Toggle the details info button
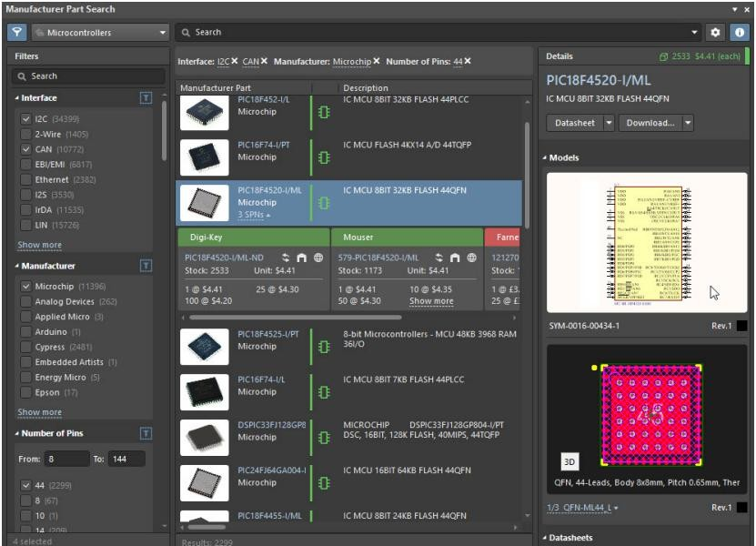This screenshot has width=756, height=546. tap(739, 33)
